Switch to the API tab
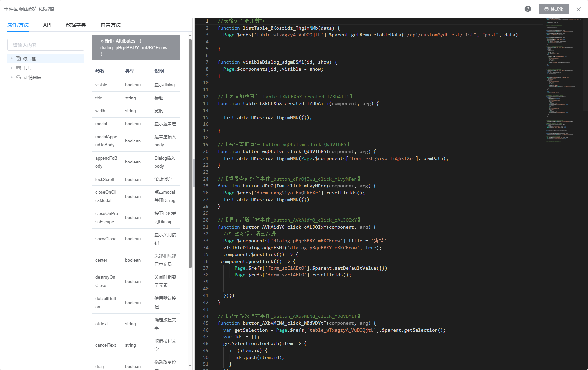 [x=47, y=25]
